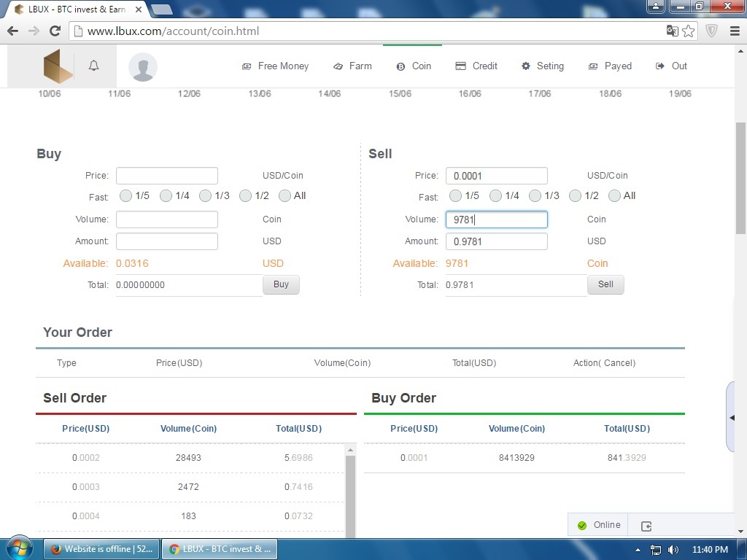Select Sell fast All radio button
Image resolution: width=747 pixels, height=560 pixels.
(614, 195)
